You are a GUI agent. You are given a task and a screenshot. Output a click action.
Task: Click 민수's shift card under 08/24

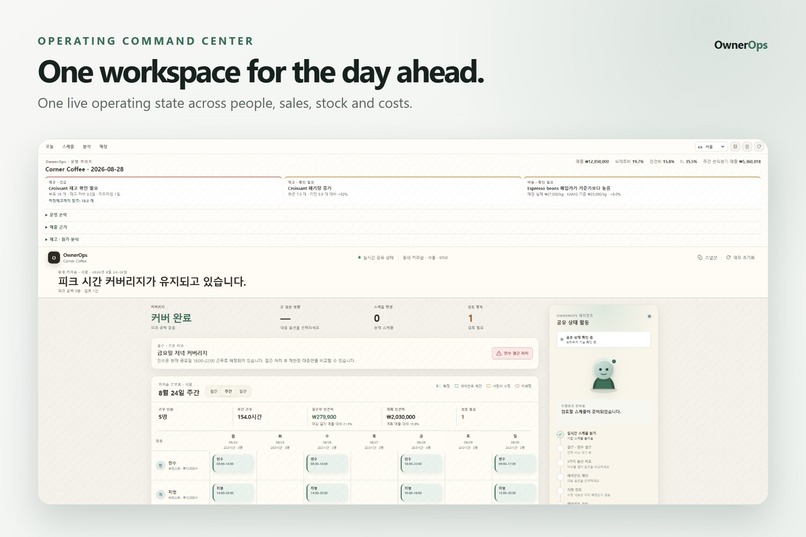pyautogui.click(x=233, y=464)
